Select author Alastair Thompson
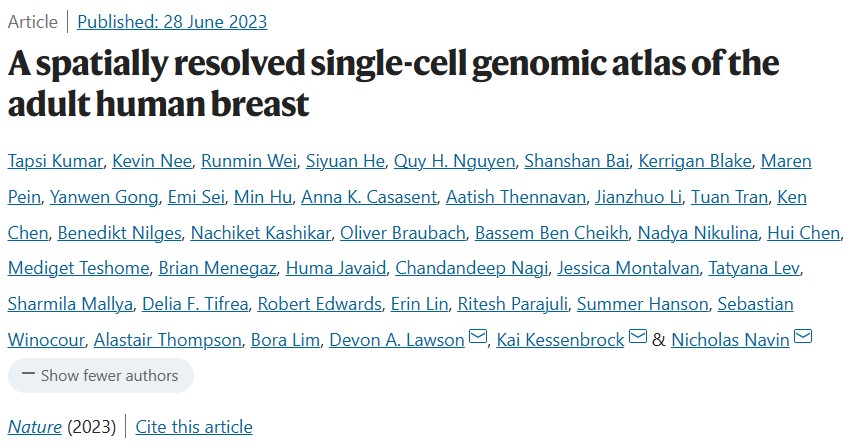Image resolution: width=853 pixels, height=445 pixels. pos(168,340)
